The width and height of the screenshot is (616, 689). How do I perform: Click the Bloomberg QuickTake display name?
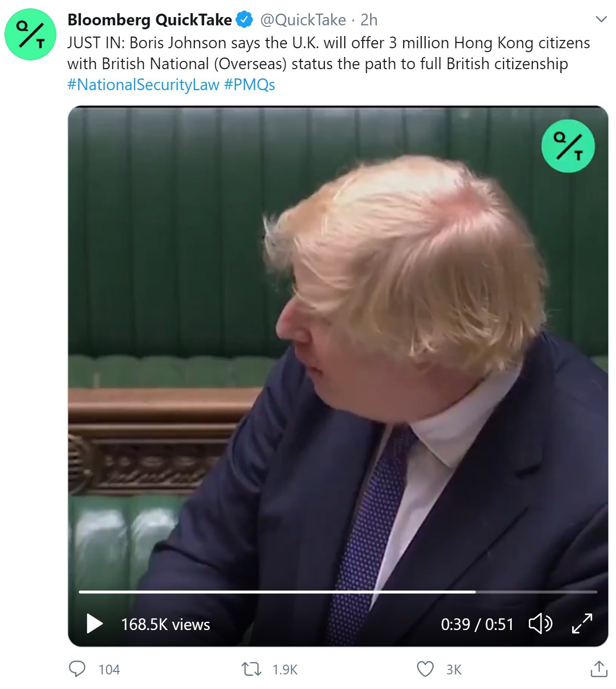point(149,20)
